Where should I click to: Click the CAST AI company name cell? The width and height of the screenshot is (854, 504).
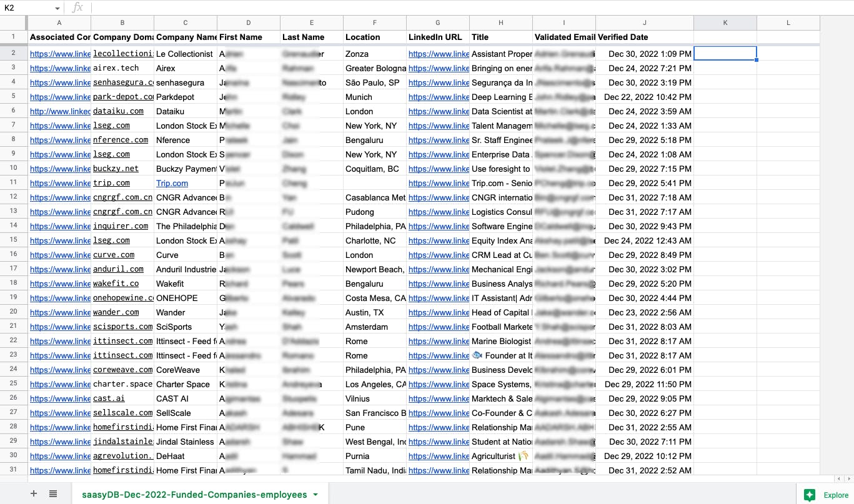pyautogui.click(x=186, y=398)
